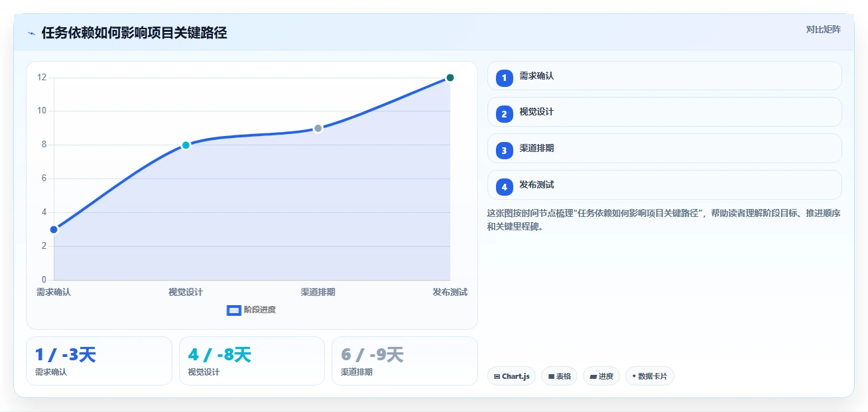Click the cyan data point for 视觉设计

[186, 145]
